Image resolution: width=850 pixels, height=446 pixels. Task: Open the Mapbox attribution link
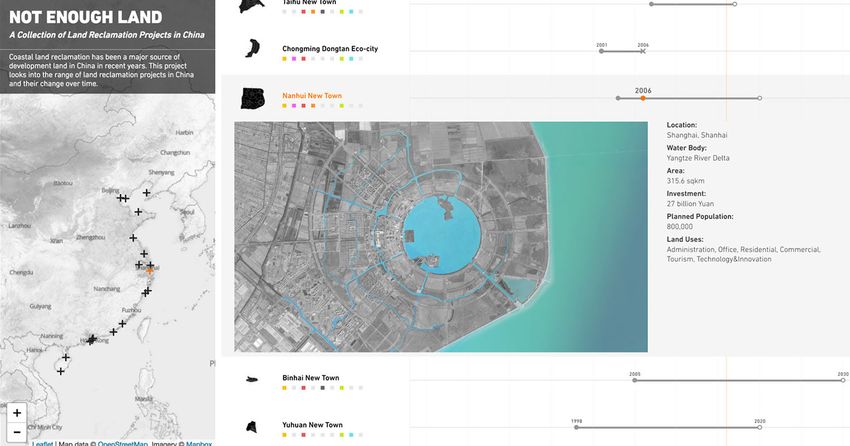click(x=199, y=443)
